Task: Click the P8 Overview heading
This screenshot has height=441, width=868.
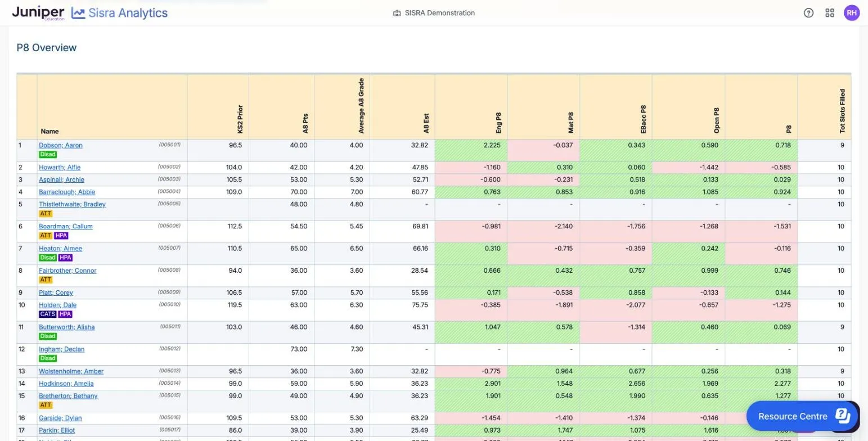Action: pyautogui.click(x=47, y=48)
